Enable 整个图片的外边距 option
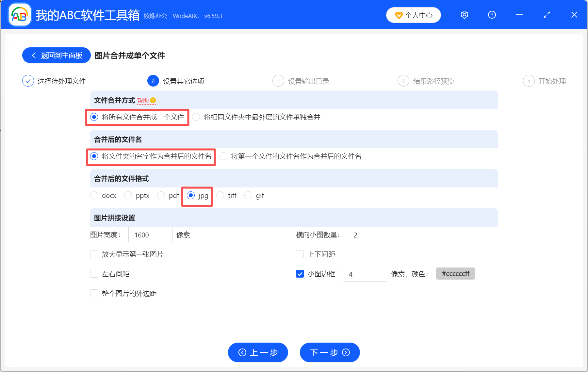 94,293
